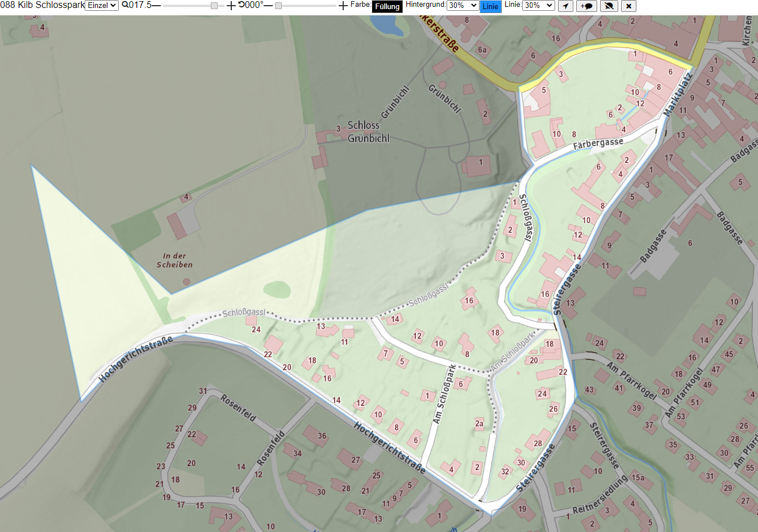758x532 pixels.
Task: Click the rotation arrow icon
Action: click(x=241, y=5)
